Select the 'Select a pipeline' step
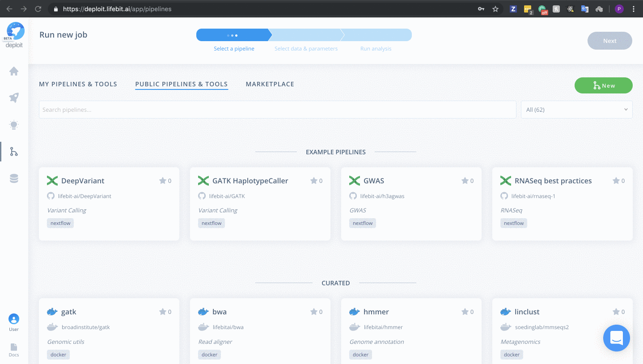This screenshot has height=364, width=643. pyautogui.click(x=234, y=49)
